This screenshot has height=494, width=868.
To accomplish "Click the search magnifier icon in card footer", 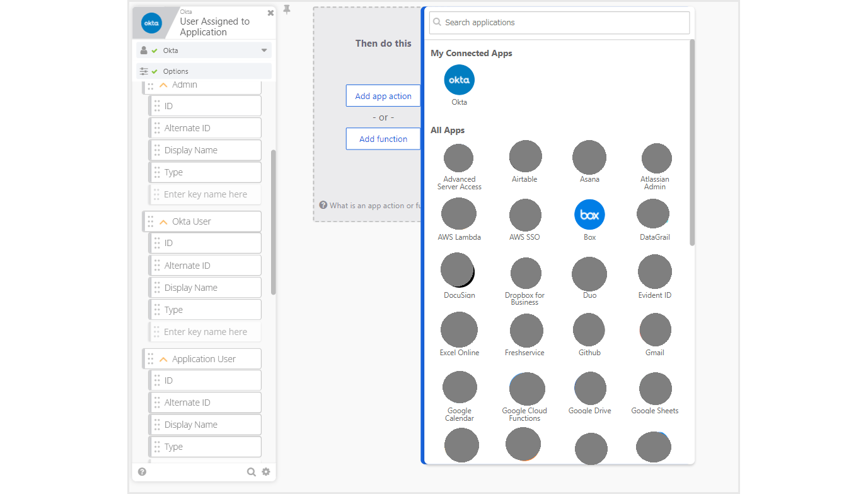I will coord(251,471).
